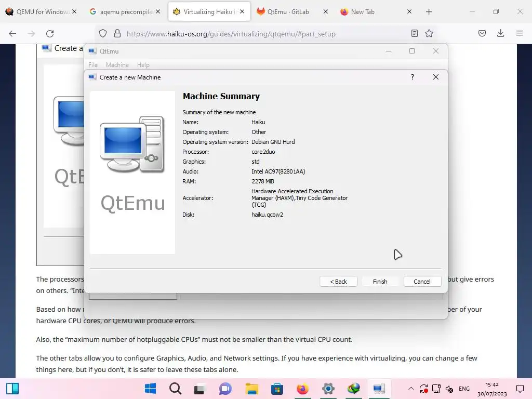Click the 2278 MiB RAM value

263,181
